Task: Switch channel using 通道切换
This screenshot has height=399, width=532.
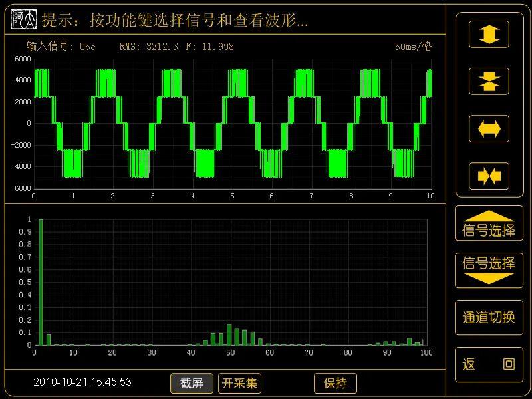Action: coord(489,317)
